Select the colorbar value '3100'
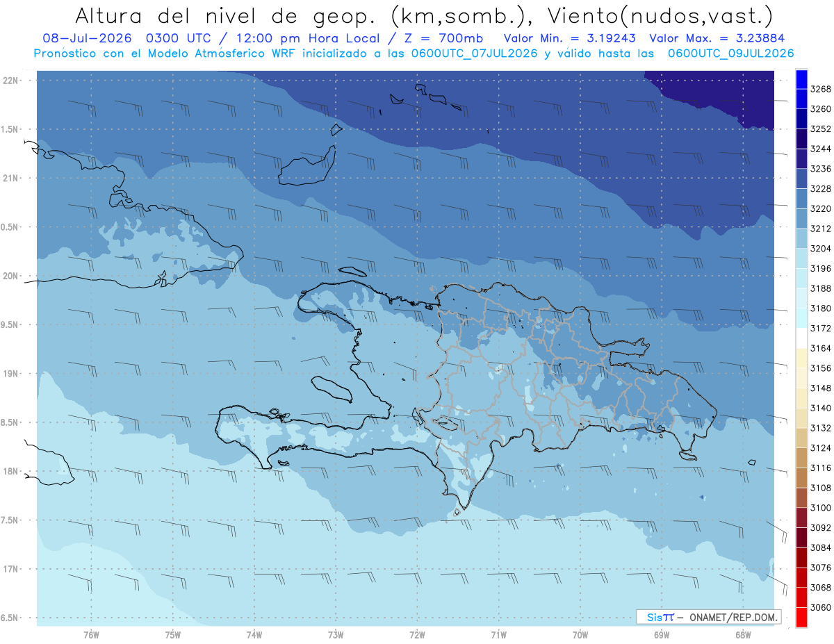This screenshot has width=834, height=644. (821, 508)
